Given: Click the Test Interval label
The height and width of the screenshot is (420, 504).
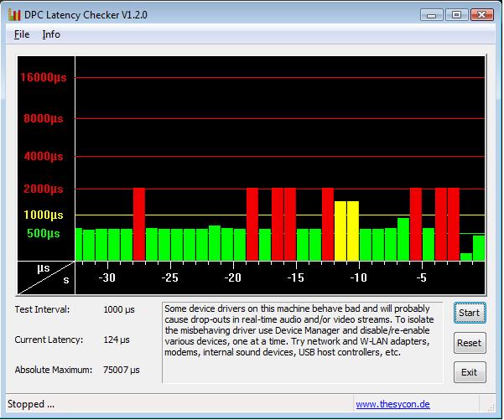Looking at the screenshot, I should click(42, 310).
